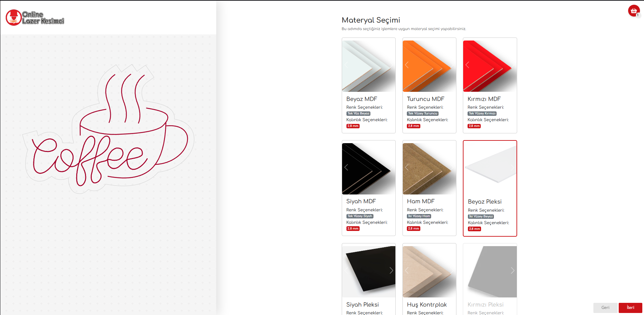Viewport: 644px width, 315px height.
Task: Select the Tek Yüz Beyaz color option
Action: pos(358,113)
